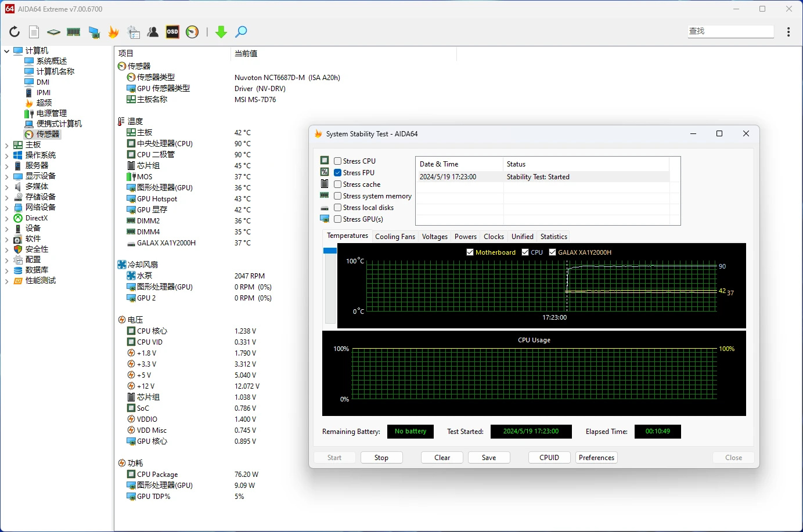Viewport: 803px width, 532px height.
Task: Collapse the 计算机 tree node
Action: 6,51
